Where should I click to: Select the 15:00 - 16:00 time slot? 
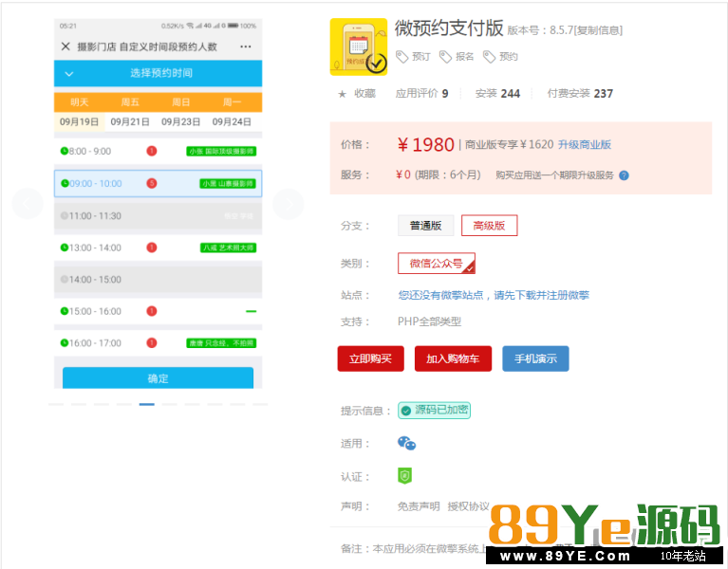pyautogui.click(x=158, y=311)
